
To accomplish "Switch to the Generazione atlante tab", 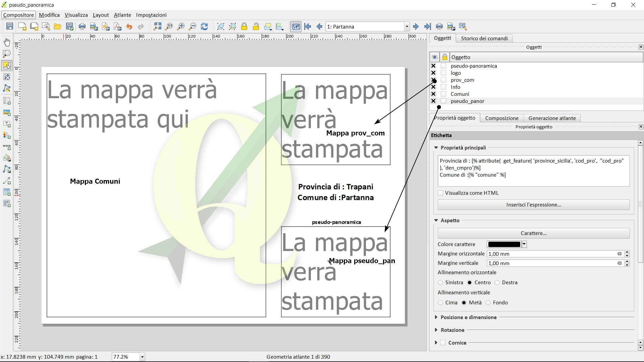I will pyautogui.click(x=552, y=118).
